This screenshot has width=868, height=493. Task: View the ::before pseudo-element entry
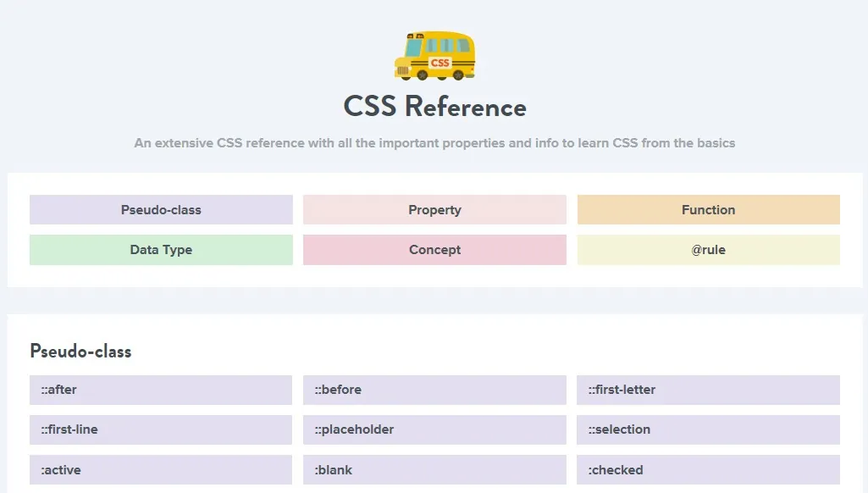pos(434,390)
